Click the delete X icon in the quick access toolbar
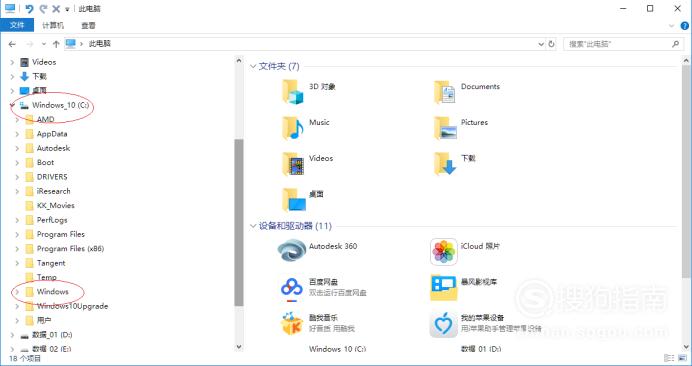Image resolution: width=692 pixels, height=366 pixels. coord(56,9)
